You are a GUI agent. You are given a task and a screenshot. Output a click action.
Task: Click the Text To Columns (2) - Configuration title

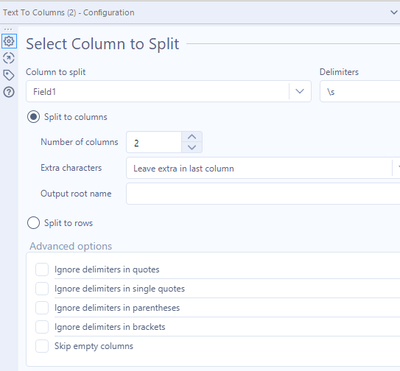pyautogui.click(x=69, y=13)
